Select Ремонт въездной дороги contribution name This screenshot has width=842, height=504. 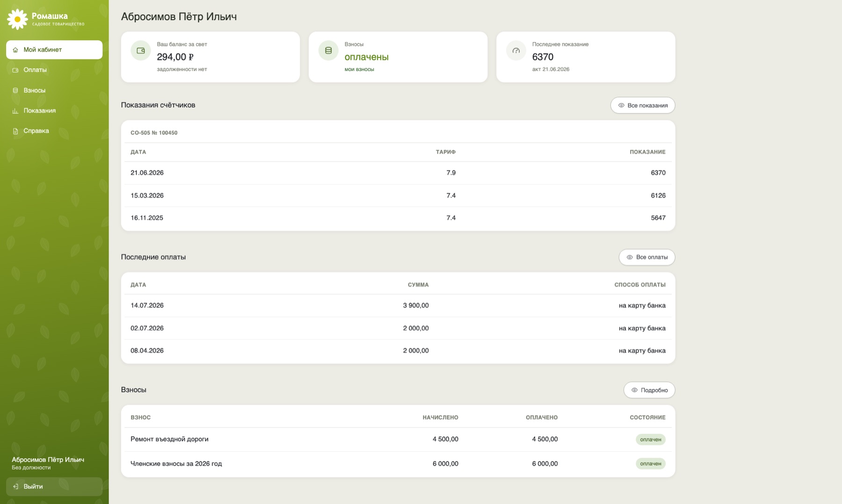(169, 439)
